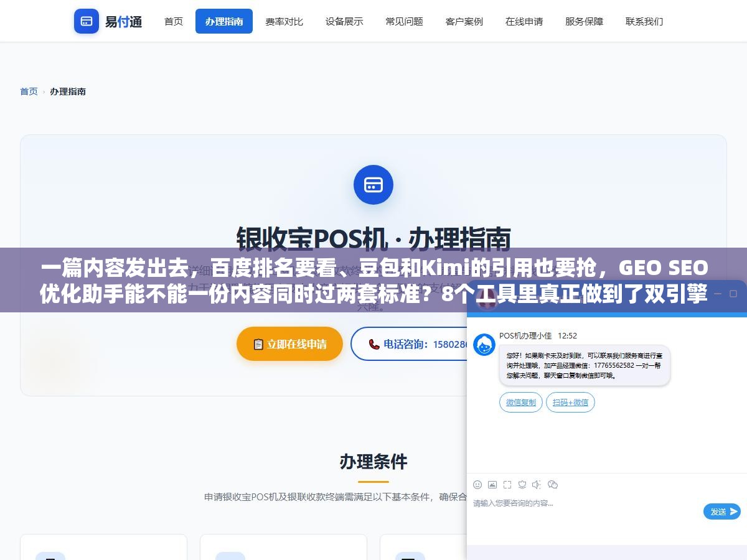Open the emoji picker in chat

(477, 484)
